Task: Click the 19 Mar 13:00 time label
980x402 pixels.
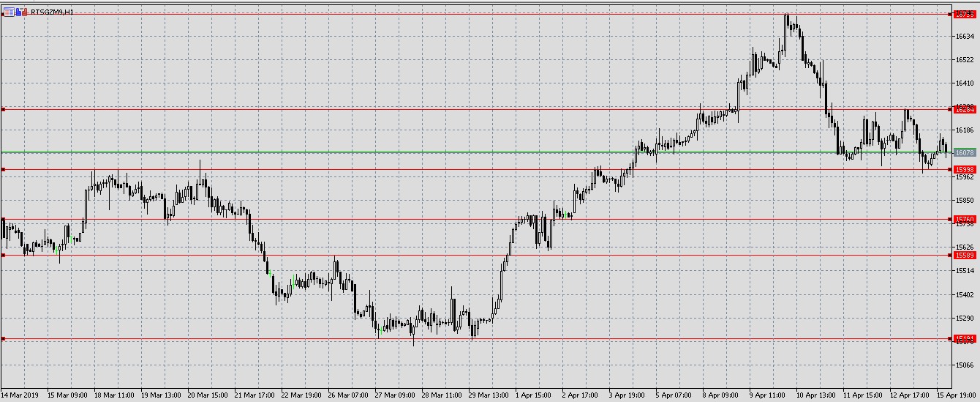Action: click(x=162, y=395)
